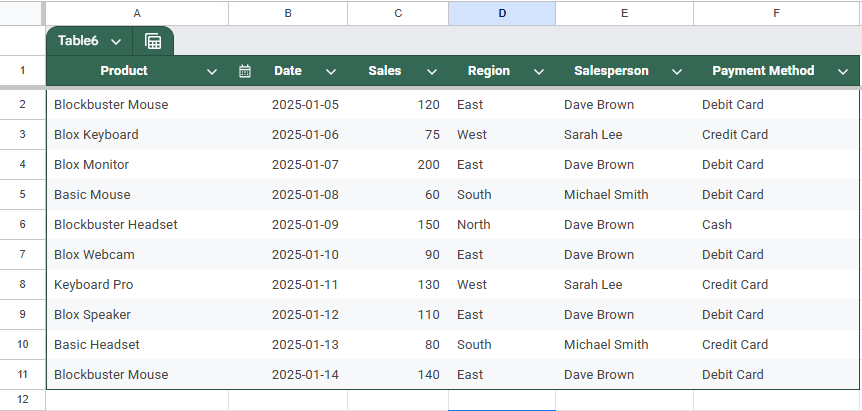The height and width of the screenshot is (411, 862).
Task: Select column A header
Action: (x=137, y=13)
